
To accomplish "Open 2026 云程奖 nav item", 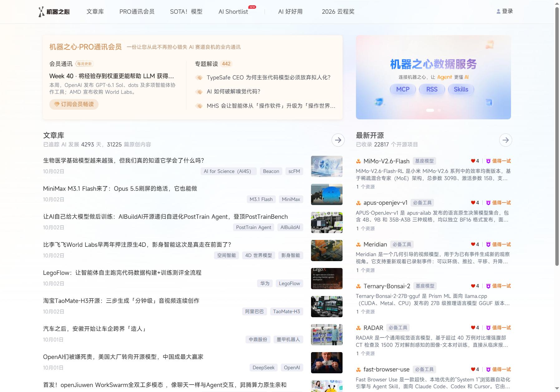I will [x=338, y=12].
